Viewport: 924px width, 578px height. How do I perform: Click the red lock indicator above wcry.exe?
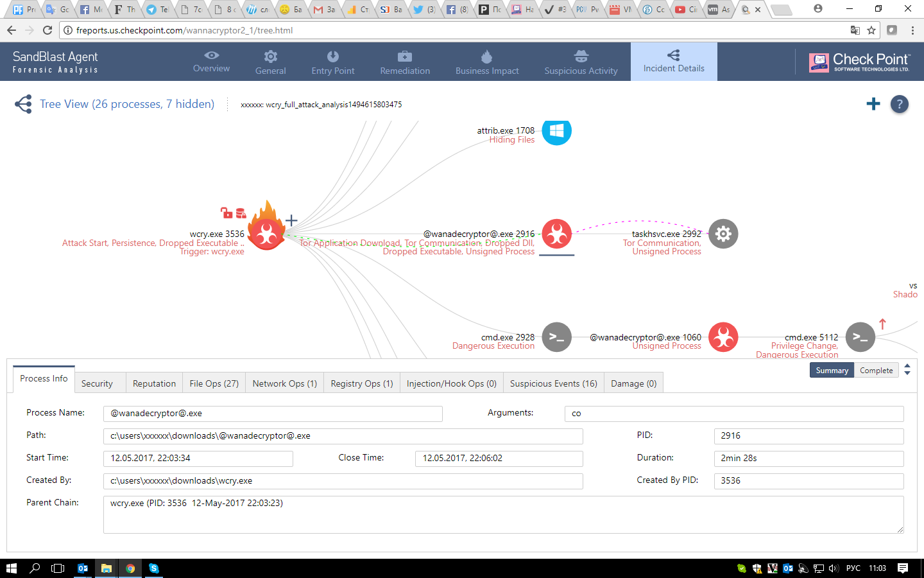[x=227, y=213]
